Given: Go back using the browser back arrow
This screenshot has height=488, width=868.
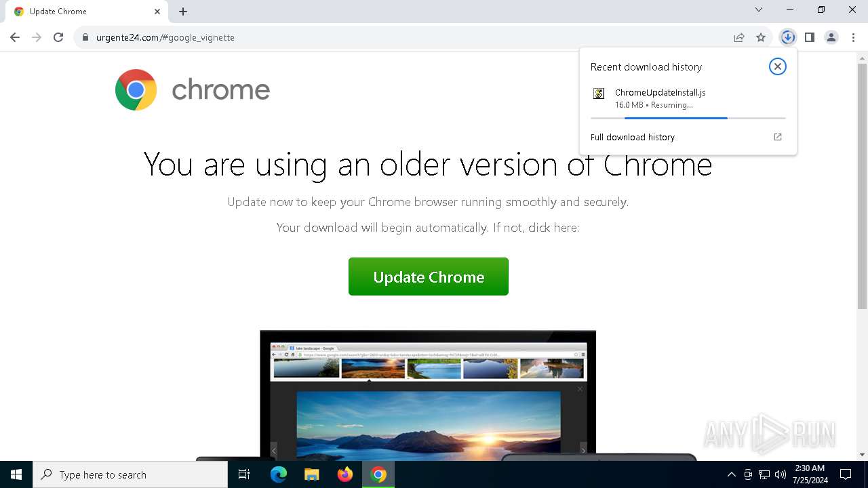Looking at the screenshot, I should tap(15, 37).
